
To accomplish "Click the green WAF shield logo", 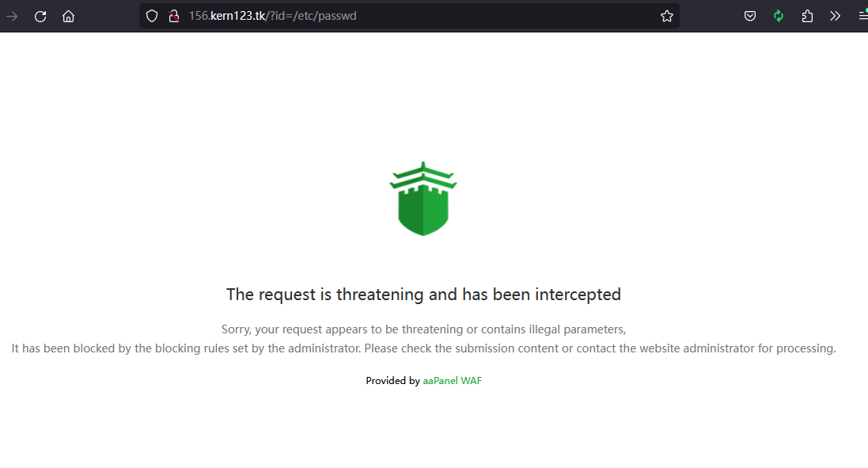I will click(423, 199).
